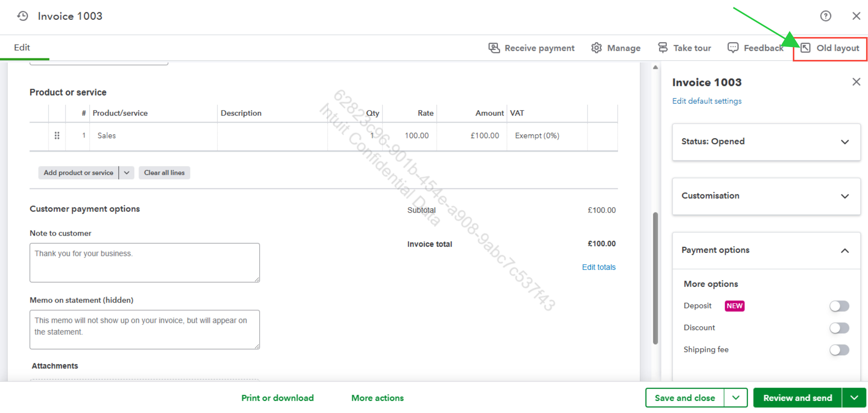This screenshot has height=413, width=868.
Task: Click the vertical scrollbar of invoice form
Action: click(655, 278)
